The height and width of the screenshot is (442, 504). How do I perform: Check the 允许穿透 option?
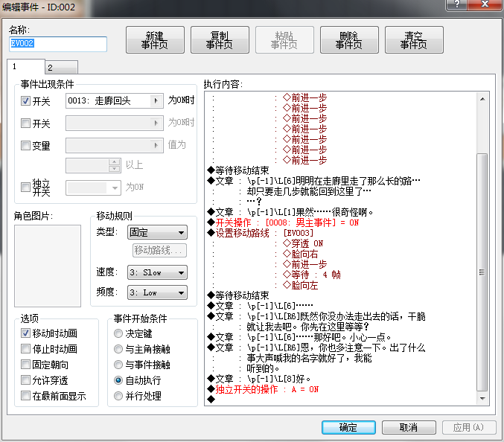click(x=25, y=380)
